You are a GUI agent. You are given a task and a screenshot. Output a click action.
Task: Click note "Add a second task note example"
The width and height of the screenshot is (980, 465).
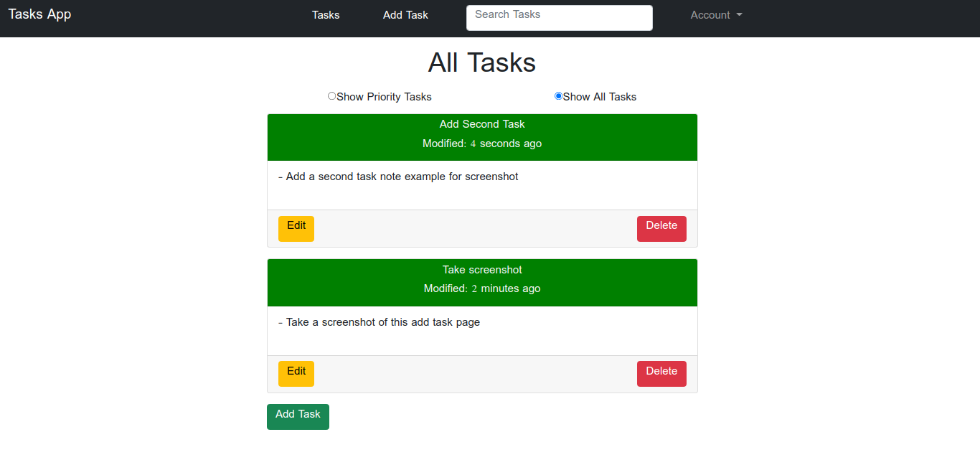point(398,177)
